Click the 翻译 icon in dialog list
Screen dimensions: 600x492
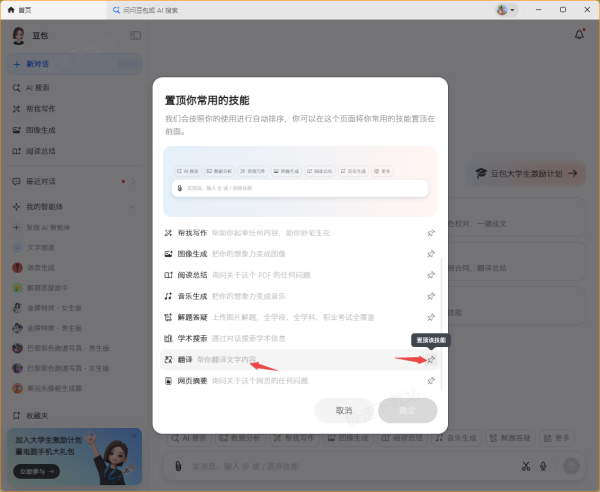point(168,360)
